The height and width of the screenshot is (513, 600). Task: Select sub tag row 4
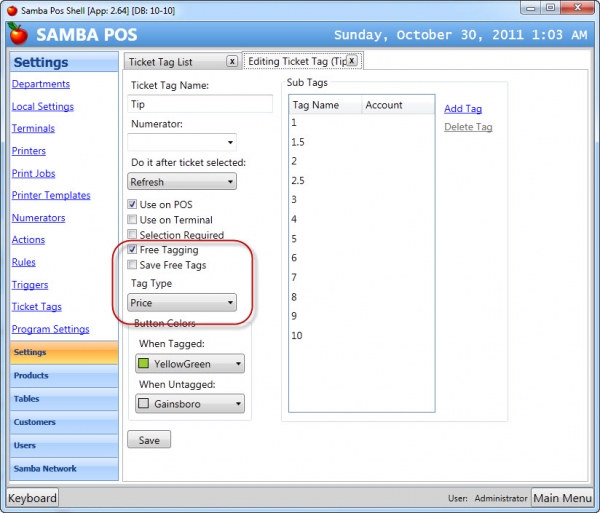pos(362,219)
